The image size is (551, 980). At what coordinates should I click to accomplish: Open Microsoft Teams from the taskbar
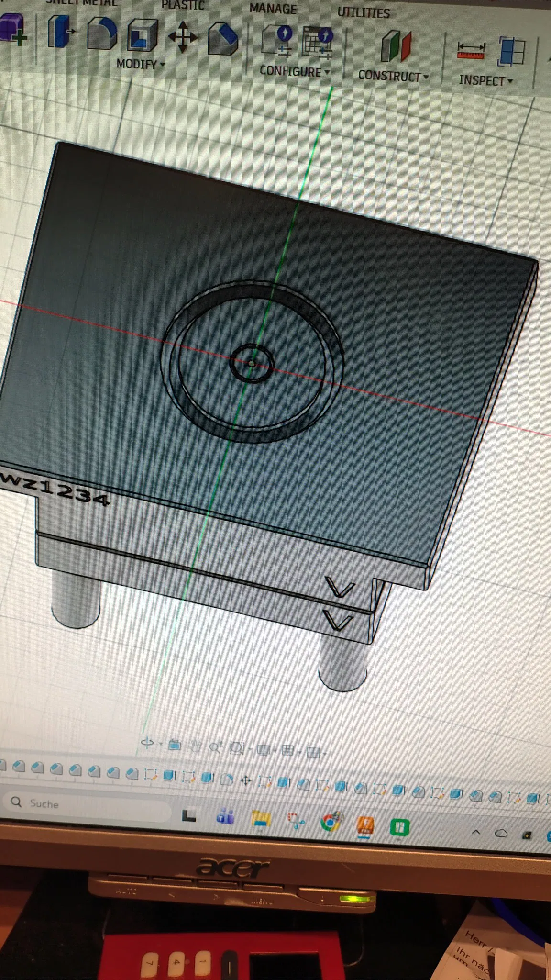click(225, 817)
